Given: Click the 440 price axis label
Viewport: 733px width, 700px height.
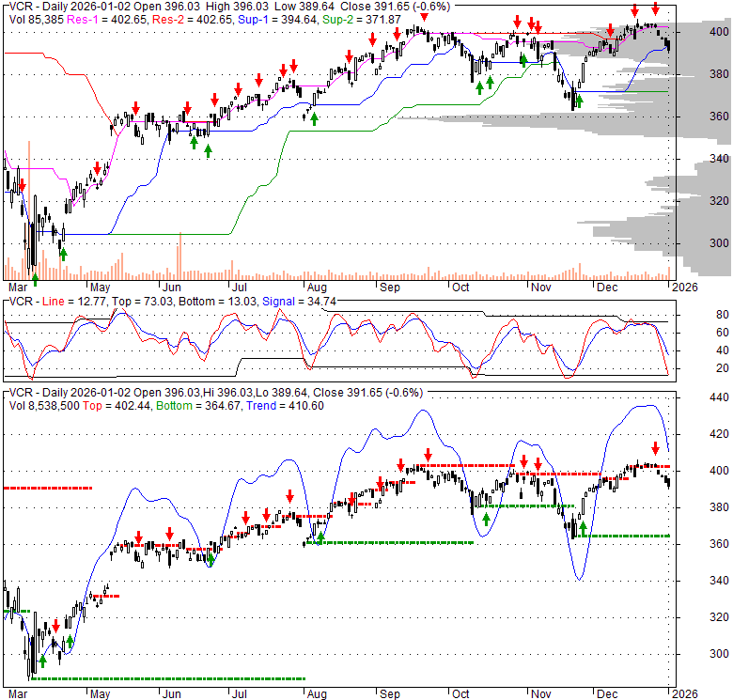Looking at the screenshot, I should [719, 397].
